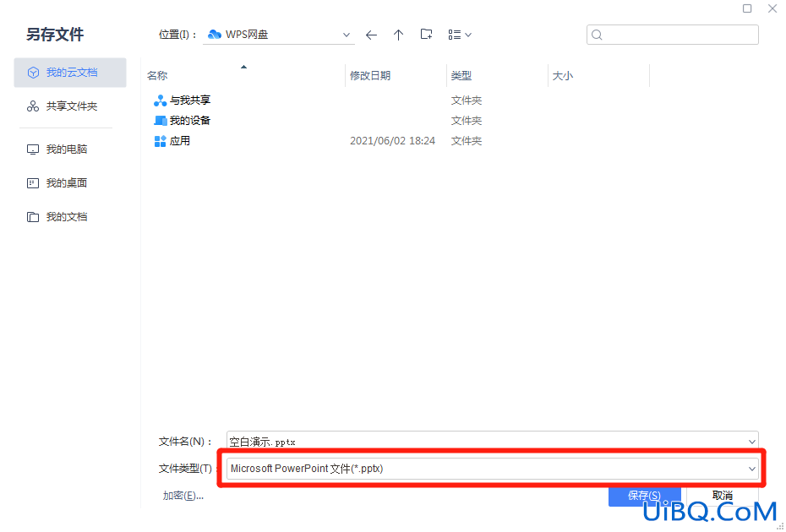
Task: Click the date 2021/06/02 18:24
Action: click(392, 141)
